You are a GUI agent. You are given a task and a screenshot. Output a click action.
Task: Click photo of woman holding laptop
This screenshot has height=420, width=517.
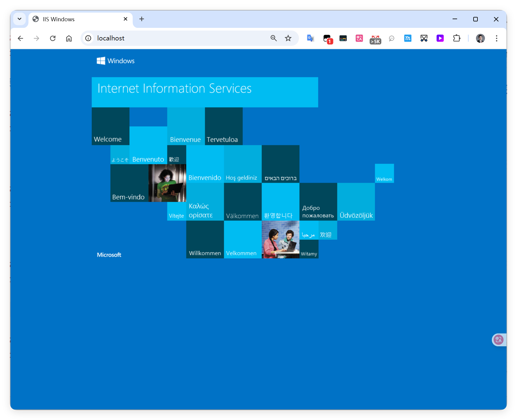167,183
